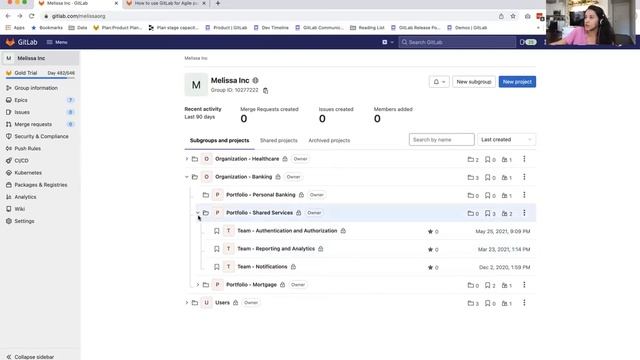
Task: Expand the Users group
Action: click(187, 302)
